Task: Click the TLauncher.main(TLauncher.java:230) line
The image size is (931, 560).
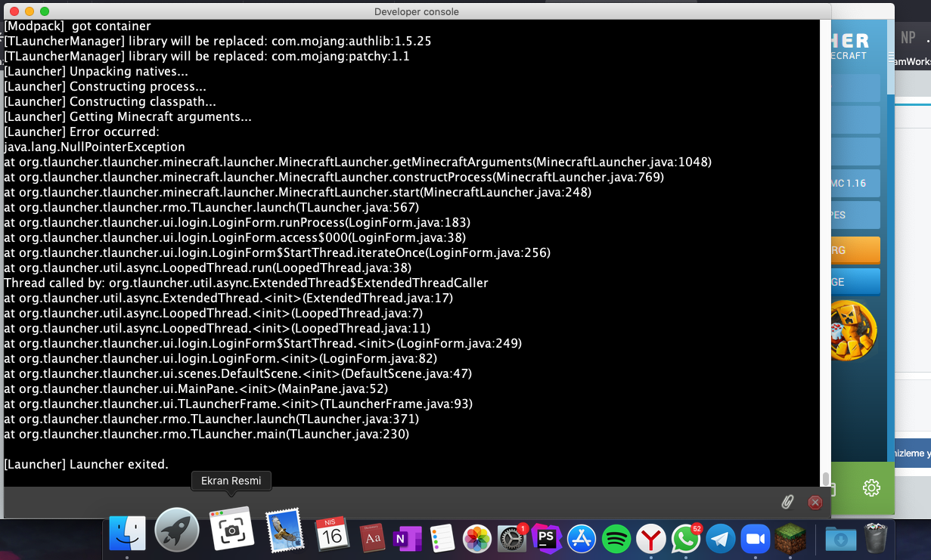Action: (206, 434)
